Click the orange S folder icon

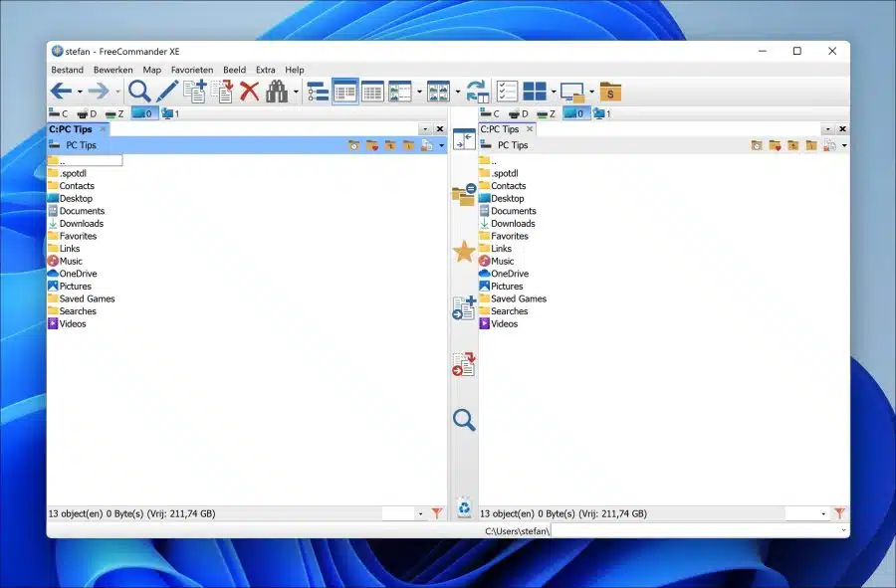point(610,92)
